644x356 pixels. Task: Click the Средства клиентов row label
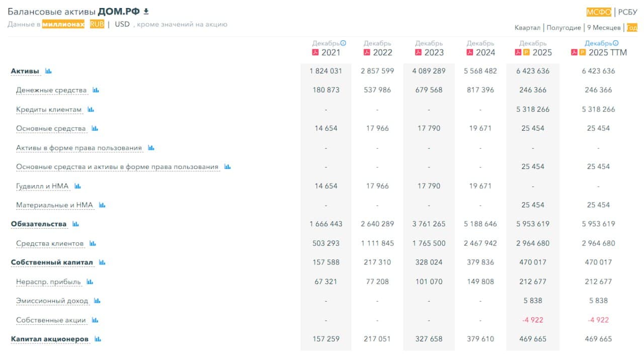tap(50, 244)
